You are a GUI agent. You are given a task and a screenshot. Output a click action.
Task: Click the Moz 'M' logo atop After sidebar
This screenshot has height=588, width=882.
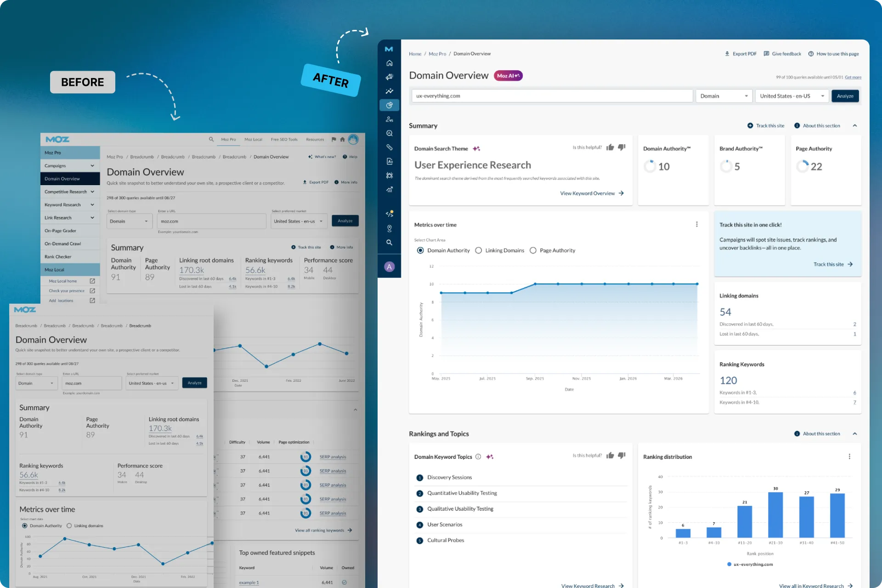389,49
